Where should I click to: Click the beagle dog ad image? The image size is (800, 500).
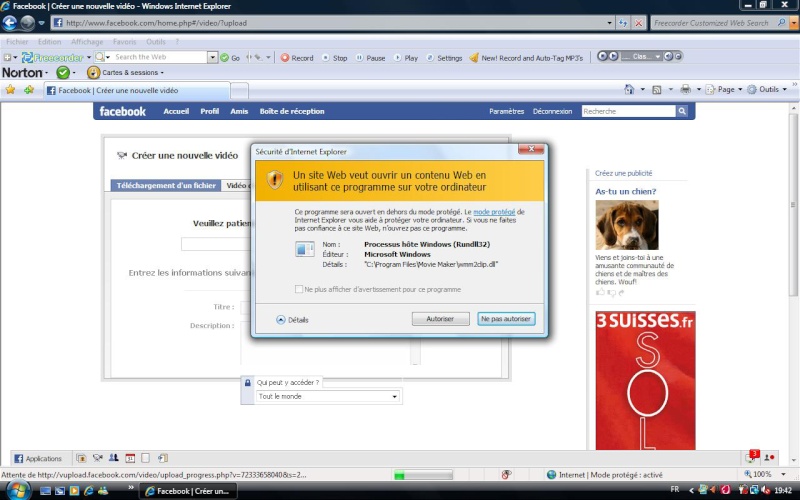tap(627, 225)
